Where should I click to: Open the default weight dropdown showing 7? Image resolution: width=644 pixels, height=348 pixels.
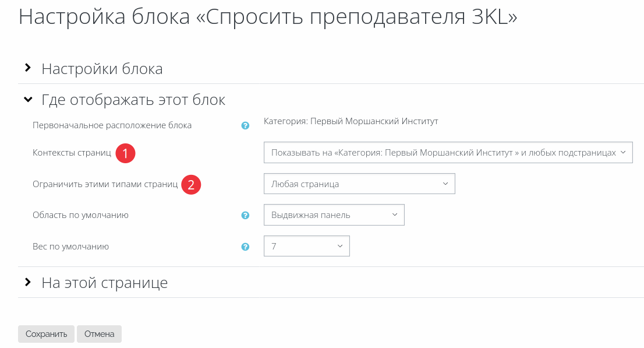306,246
